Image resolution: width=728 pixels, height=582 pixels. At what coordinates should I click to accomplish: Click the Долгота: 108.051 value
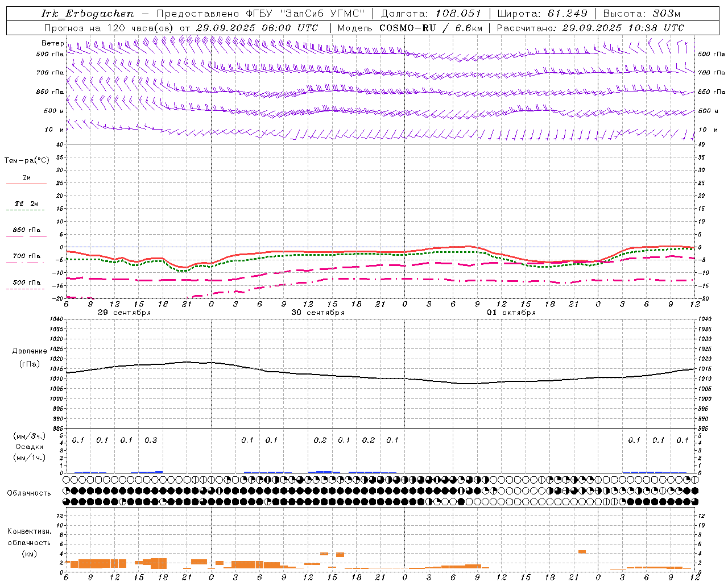point(431,14)
